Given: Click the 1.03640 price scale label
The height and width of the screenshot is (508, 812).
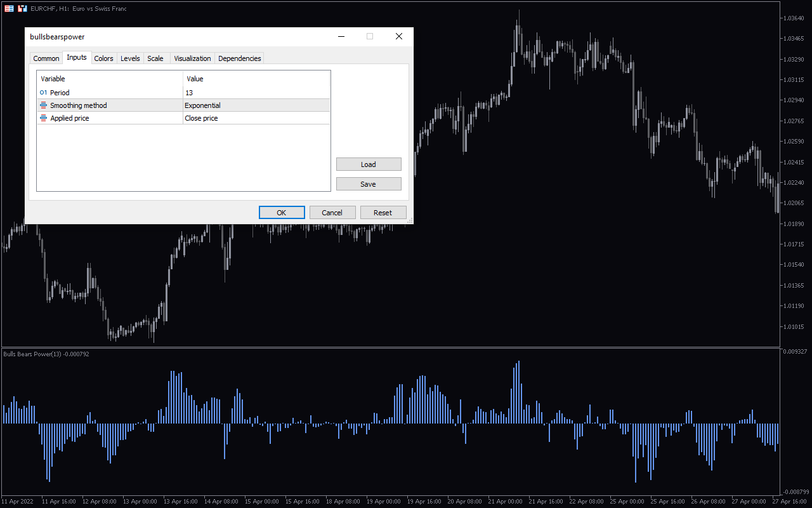Looking at the screenshot, I should [x=794, y=18].
